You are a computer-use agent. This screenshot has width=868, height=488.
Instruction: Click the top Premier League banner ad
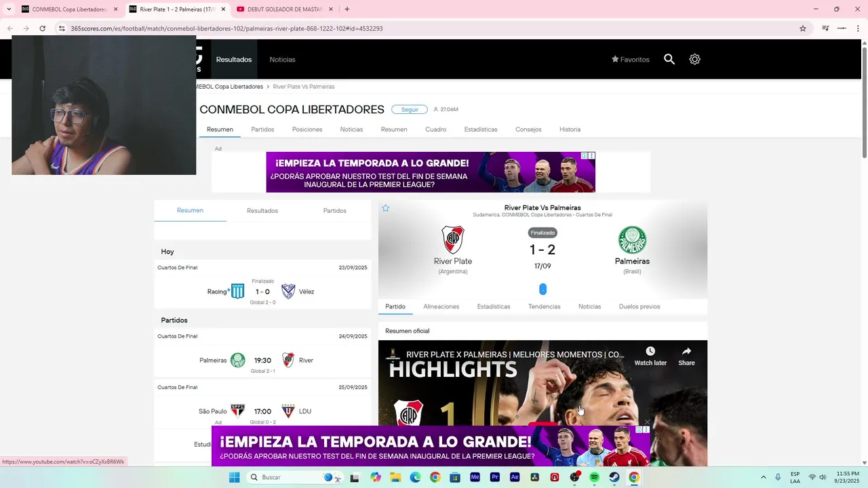431,172
